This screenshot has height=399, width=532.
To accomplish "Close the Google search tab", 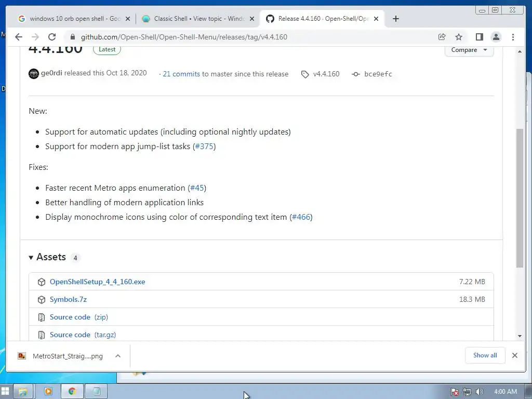I will [x=128, y=19].
